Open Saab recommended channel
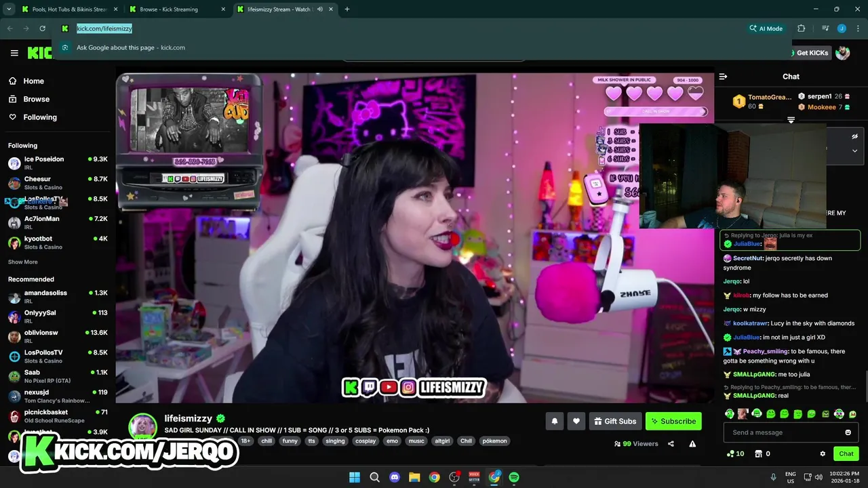The height and width of the screenshot is (488, 868). tap(58, 376)
